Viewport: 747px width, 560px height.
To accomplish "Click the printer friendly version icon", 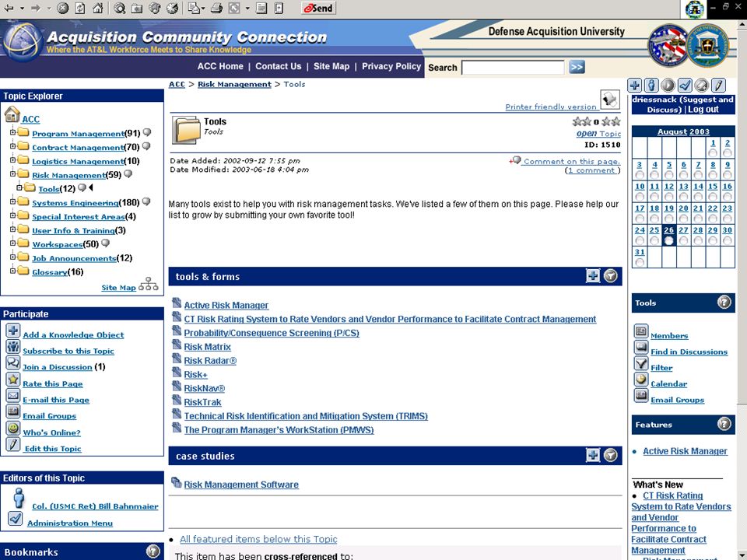I will pyautogui.click(x=610, y=100).
